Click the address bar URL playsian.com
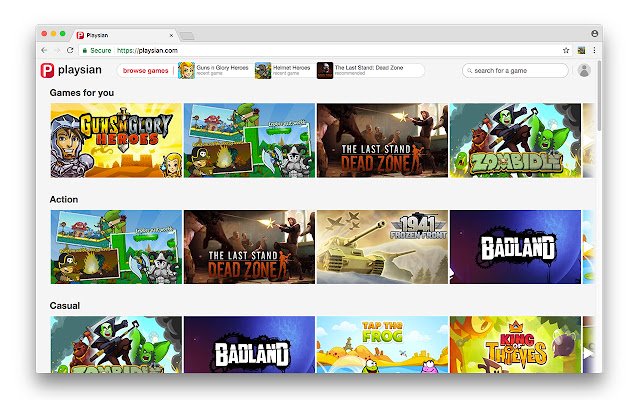Viewport: 640px width, 400px height. 147,51
